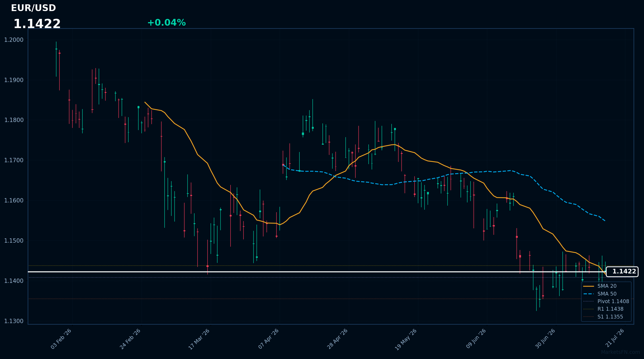The image size is (644, 359).
Task: Click the 1.1500 y-axis label
Action: (x=14, y=241)
